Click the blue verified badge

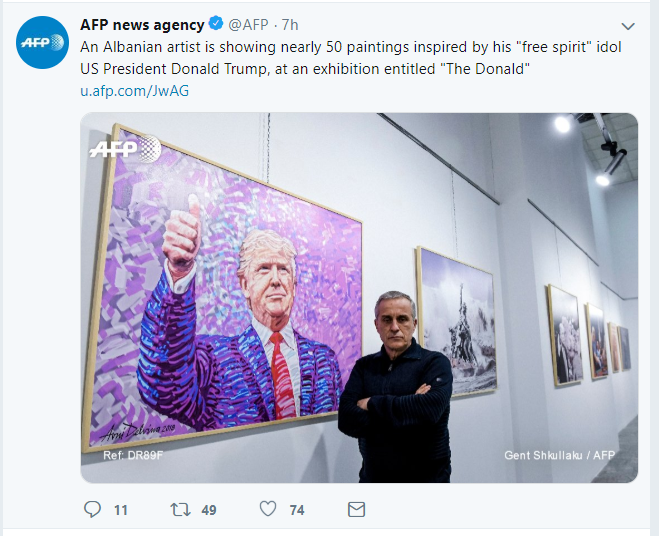point(215,25)
